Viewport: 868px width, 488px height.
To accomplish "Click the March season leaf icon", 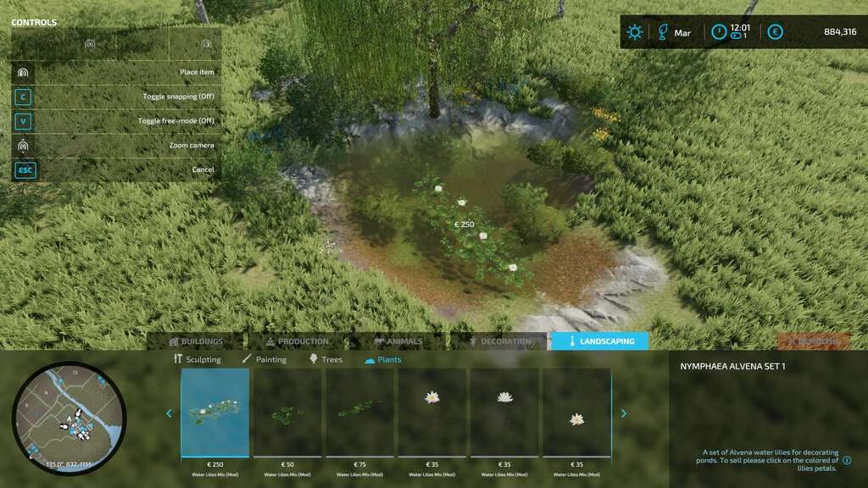I will coord(662,32).
